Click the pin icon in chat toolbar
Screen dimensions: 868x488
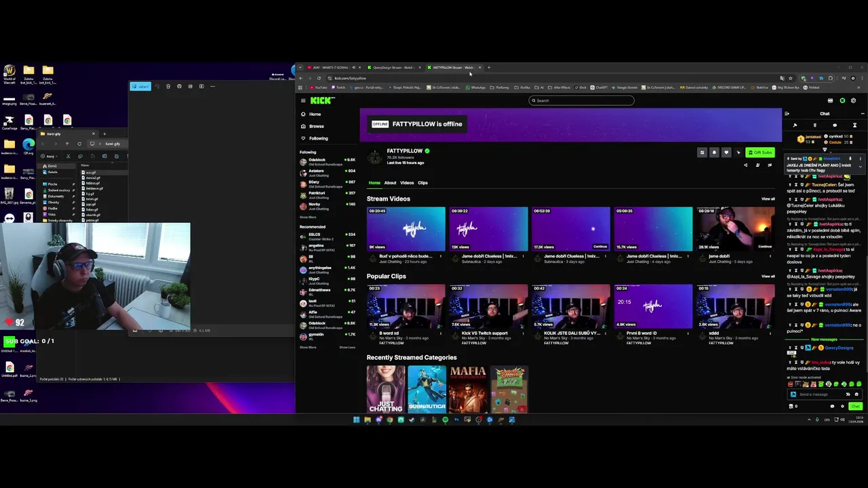tap(795, 125)
